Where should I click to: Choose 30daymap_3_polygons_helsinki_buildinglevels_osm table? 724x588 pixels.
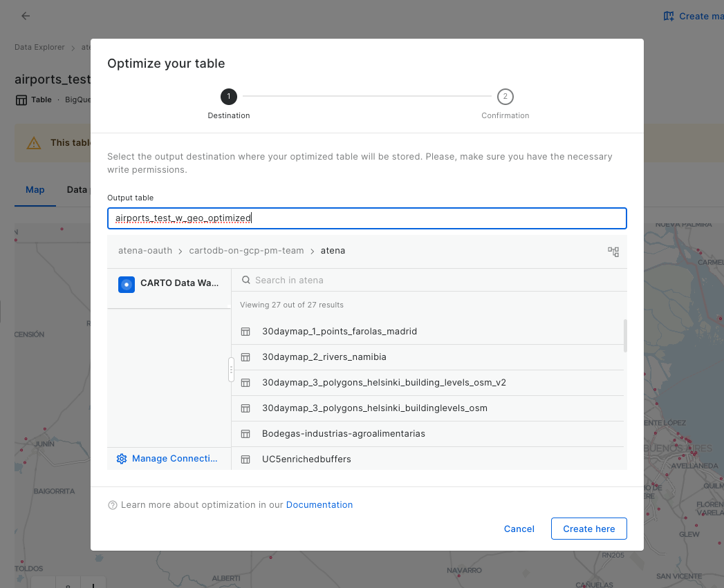coord(374,408)
